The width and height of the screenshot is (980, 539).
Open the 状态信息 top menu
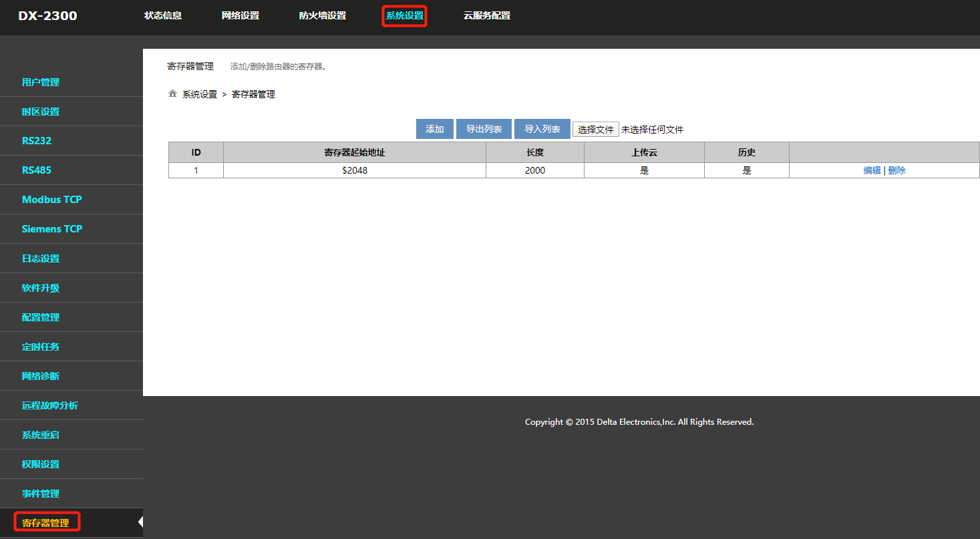click(163, 15)
